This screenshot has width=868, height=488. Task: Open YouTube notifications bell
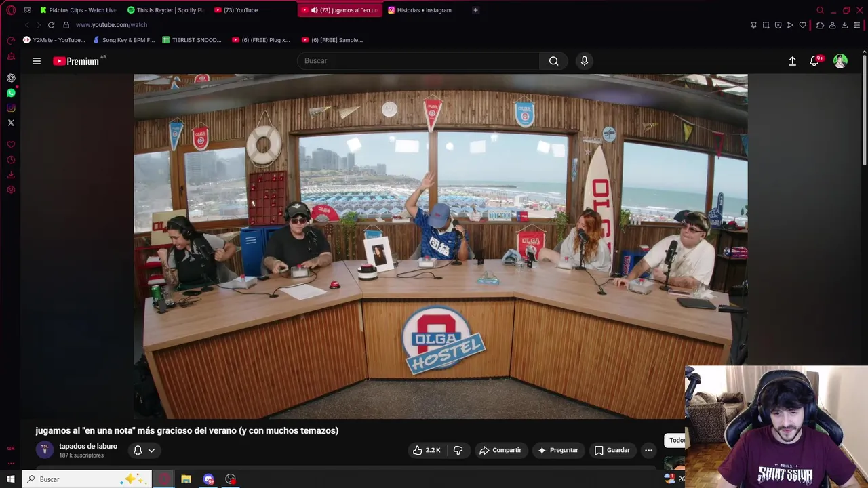pyautogui.click(x=815, y=61)
